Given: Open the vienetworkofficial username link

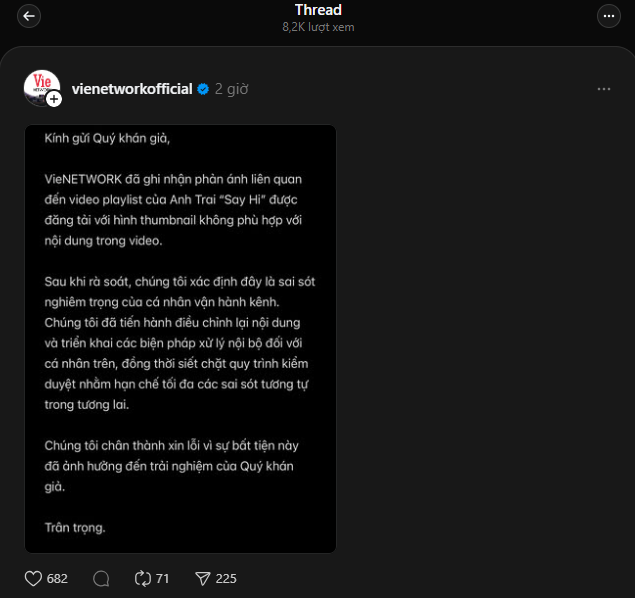Looking at the screenshot, I should 132,89.
